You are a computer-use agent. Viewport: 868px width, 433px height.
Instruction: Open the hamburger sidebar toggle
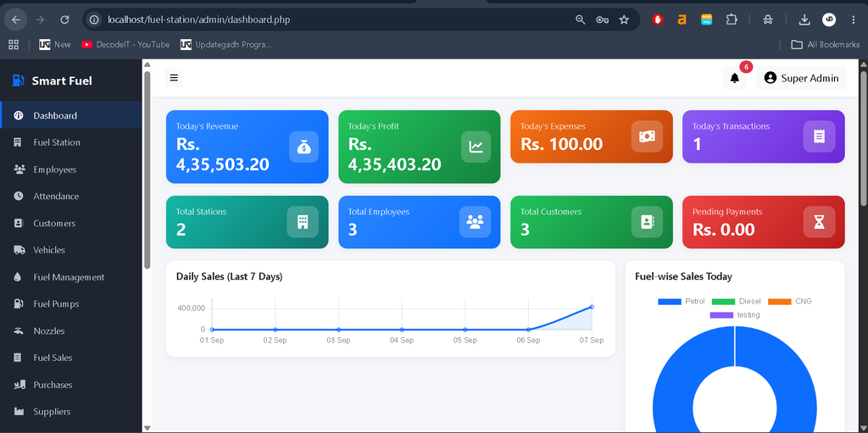174,78
